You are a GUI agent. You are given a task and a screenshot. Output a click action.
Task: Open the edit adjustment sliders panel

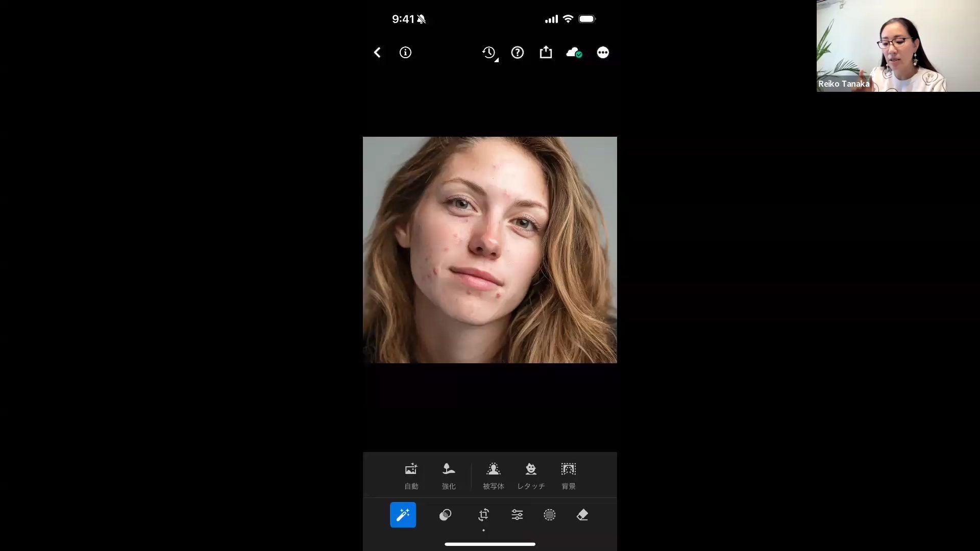(x=517, y=515)
